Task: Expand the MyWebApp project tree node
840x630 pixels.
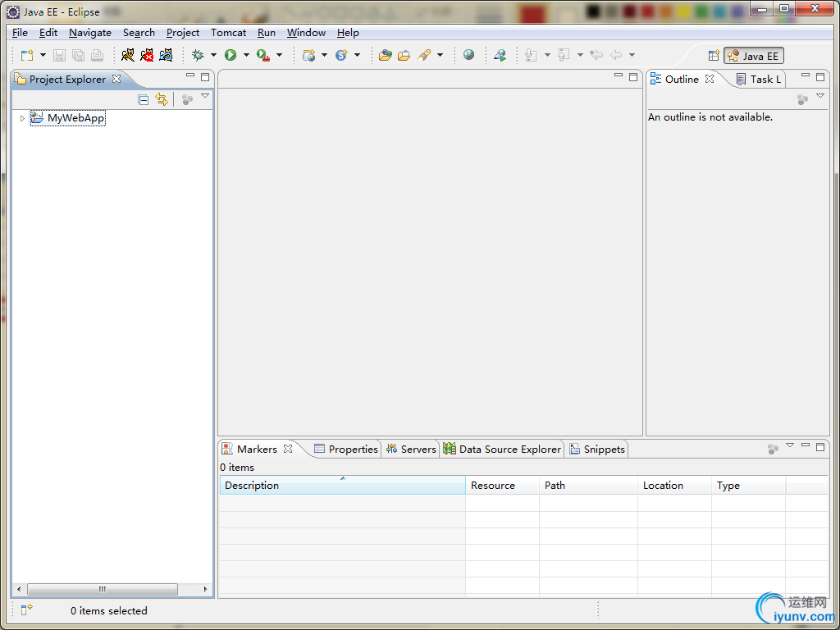Action: (x=22, y=118)
